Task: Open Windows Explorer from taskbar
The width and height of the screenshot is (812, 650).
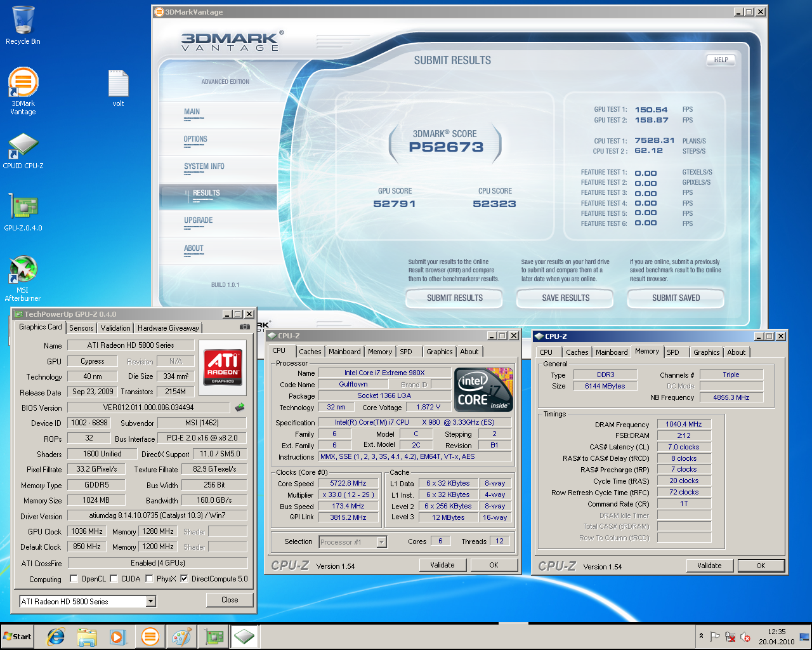Action: (87, 637)
